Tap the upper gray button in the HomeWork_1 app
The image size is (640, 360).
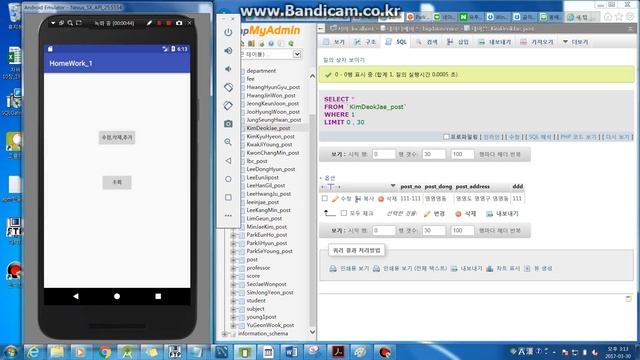coord(117,138)
